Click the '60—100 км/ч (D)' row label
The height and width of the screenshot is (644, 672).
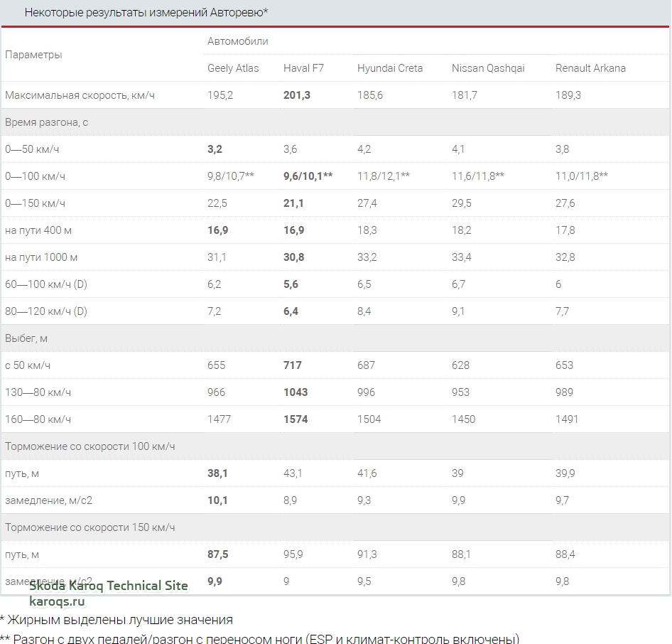[46, 284]
